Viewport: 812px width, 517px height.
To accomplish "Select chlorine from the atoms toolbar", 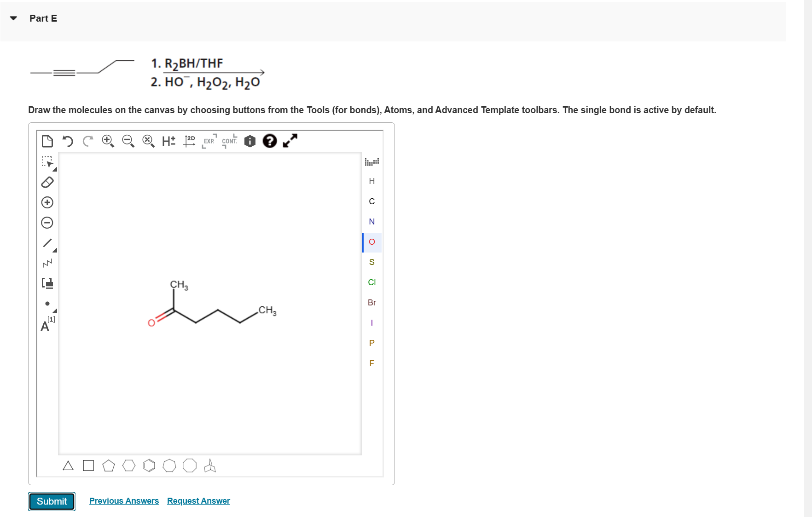I will pyautogui.click(x=371, y=282).
